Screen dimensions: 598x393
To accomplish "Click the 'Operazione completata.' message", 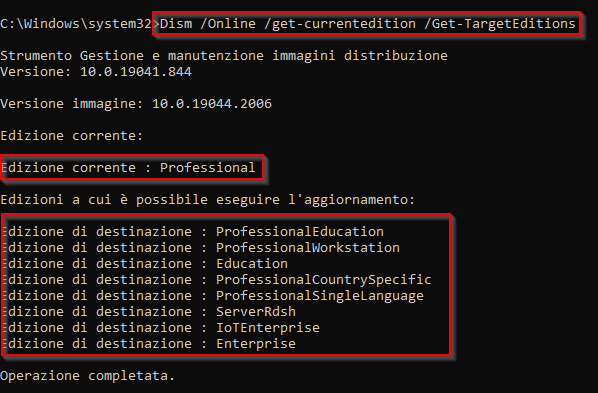I will coord(87,376).
